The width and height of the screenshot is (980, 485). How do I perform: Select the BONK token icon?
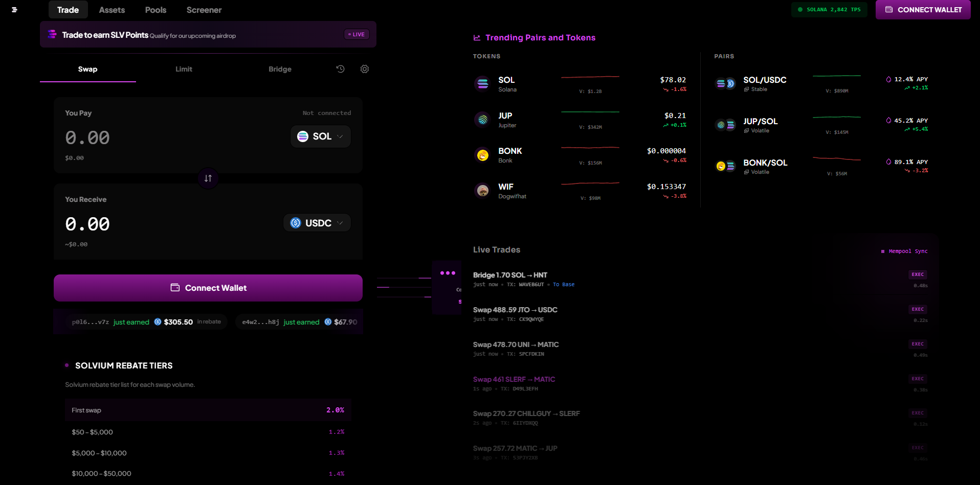[x=482, y=155]
